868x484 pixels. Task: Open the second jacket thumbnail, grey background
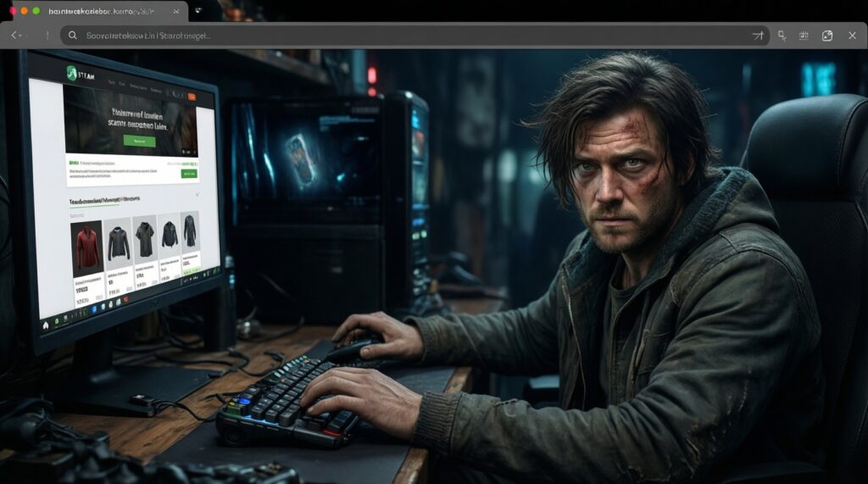(118, 243)
